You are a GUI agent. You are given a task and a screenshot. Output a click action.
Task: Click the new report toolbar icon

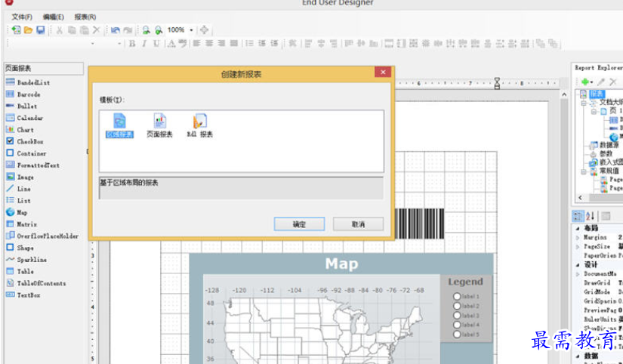click(x=16, y=30)
